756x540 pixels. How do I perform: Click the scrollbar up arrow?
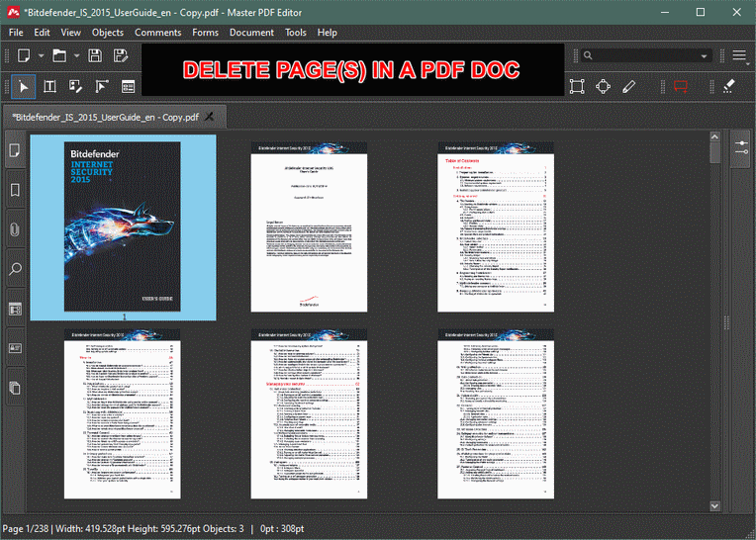[714, 136]
